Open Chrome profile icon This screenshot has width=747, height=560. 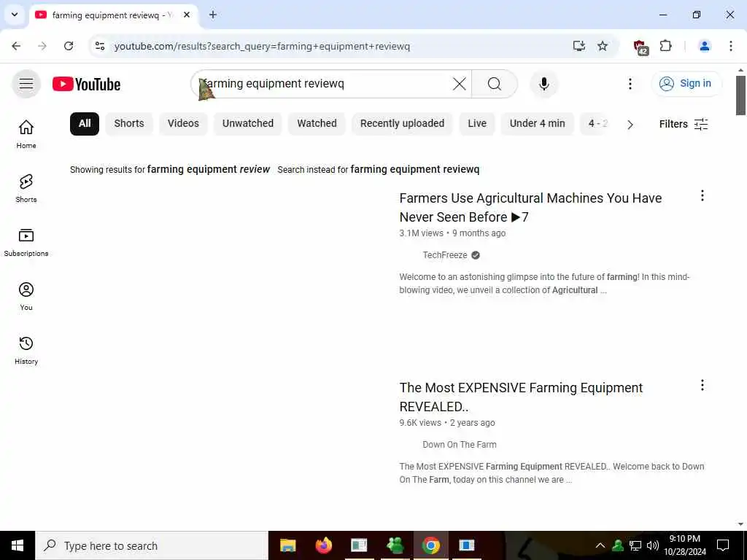[704, 46]
